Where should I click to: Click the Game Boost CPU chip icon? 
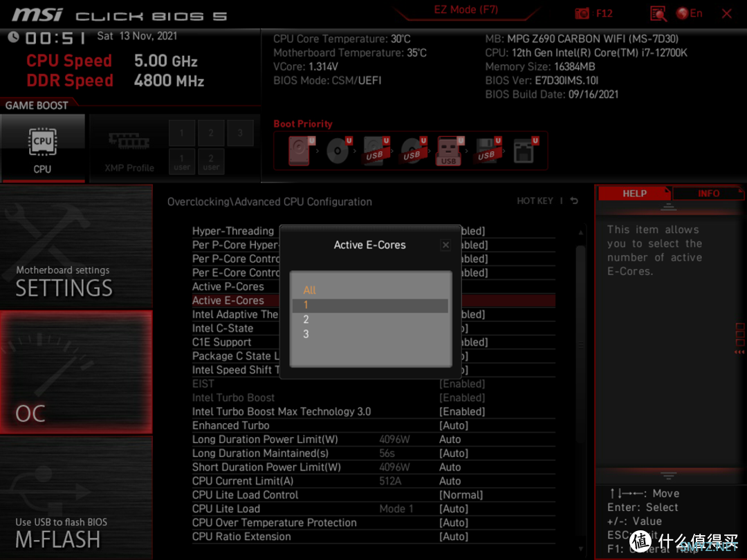pyautogui.click(x=42, y=142)
